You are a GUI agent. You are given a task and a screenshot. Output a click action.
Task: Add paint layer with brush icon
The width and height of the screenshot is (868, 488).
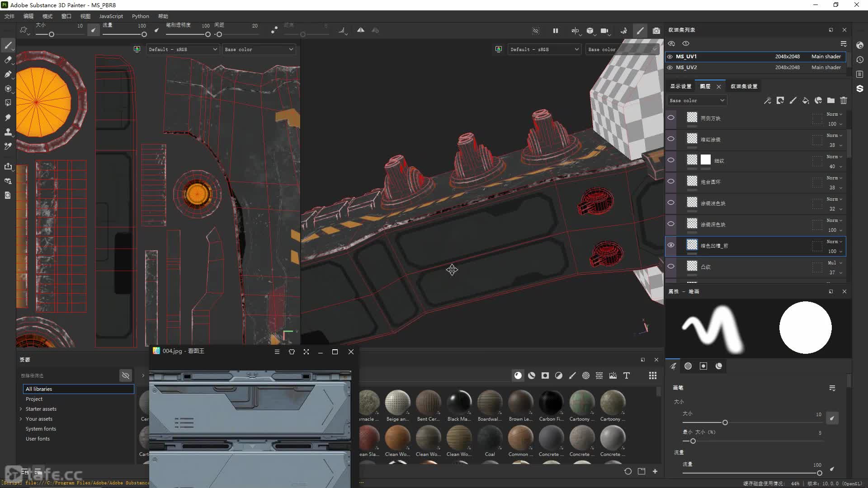[793, 101]
